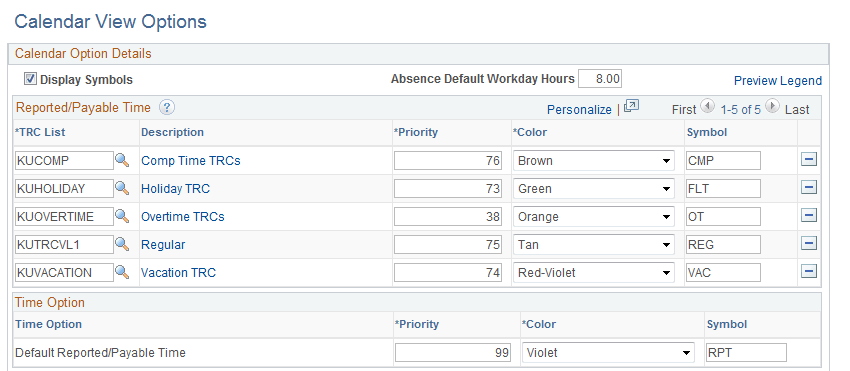Toggle Display Symbols checkbox

pos(30,79)
